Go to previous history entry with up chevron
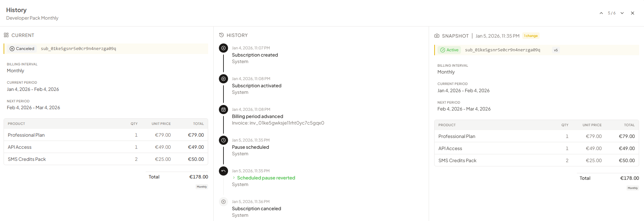 [601, 13]
